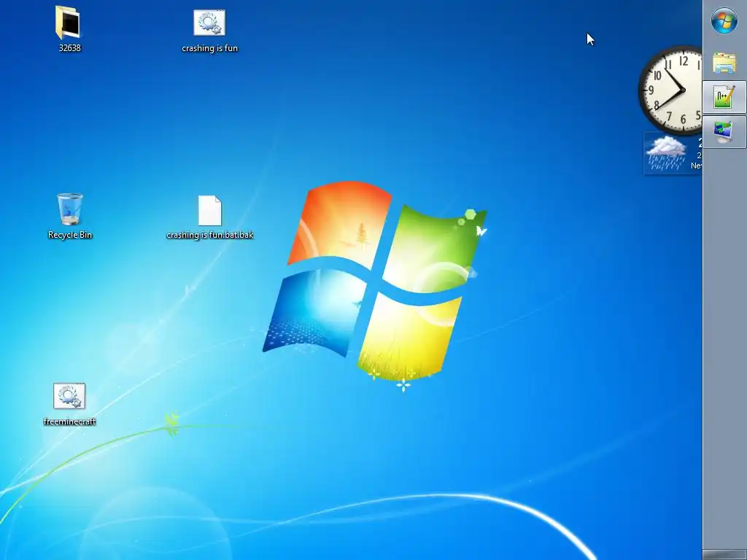
Task: Select the 32638 folder icon
Action: (68, 23)
